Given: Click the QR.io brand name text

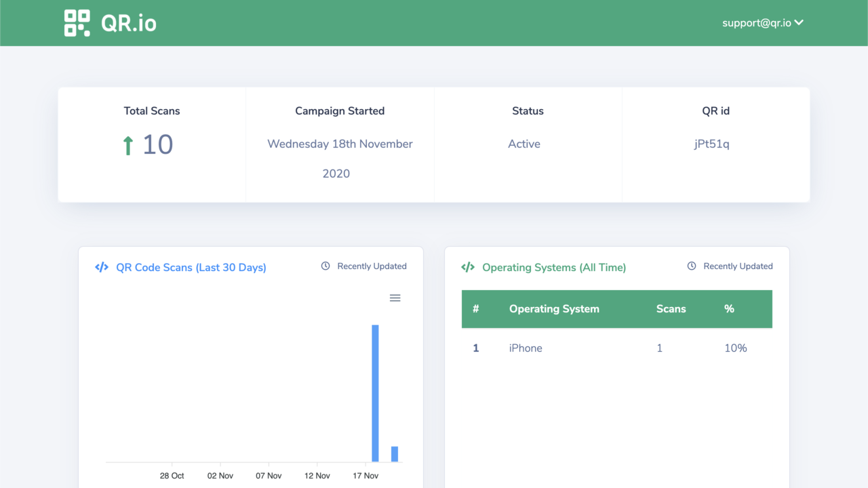Looking at the screenshot, I should tap(129, 23).
